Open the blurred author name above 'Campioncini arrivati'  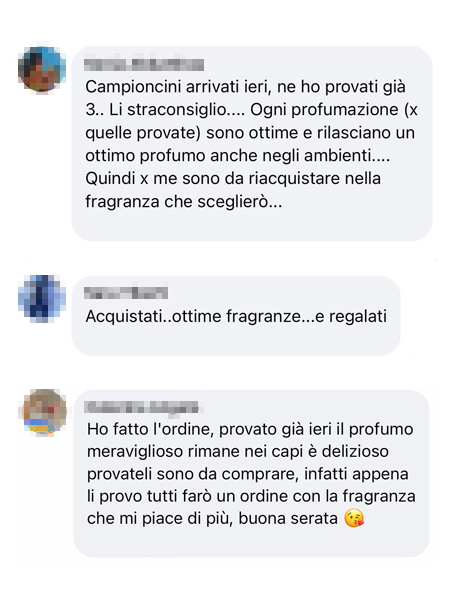click(144, 65)
